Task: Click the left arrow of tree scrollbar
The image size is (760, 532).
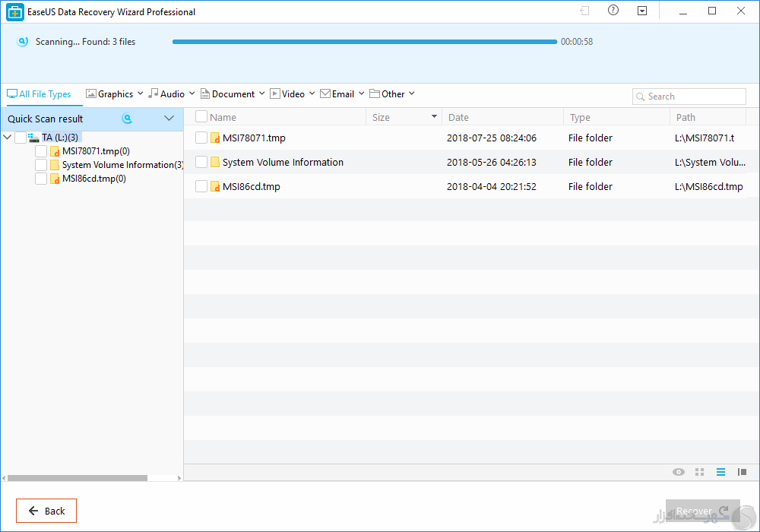Action: pos(4,478)
